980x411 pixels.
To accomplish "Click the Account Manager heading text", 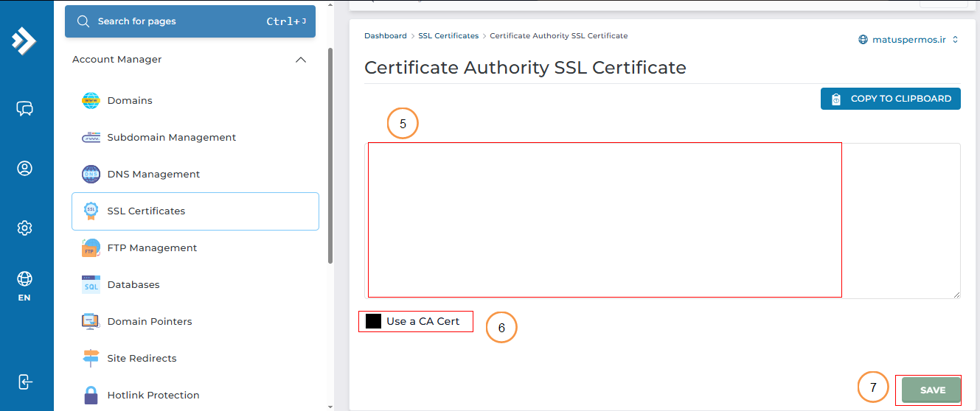I will click(x=117, y=60).
